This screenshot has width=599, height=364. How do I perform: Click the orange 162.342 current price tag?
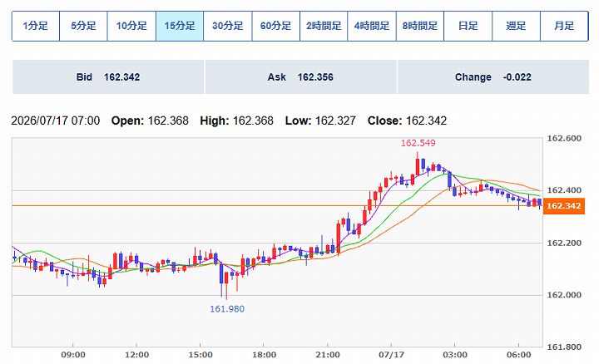pos(564,206)
